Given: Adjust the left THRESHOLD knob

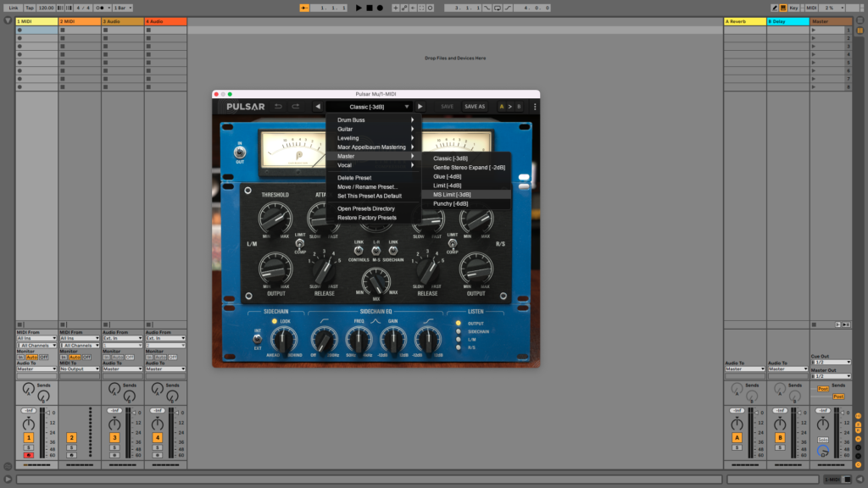Looking at the screenshot, I should [x=275, y=218].
